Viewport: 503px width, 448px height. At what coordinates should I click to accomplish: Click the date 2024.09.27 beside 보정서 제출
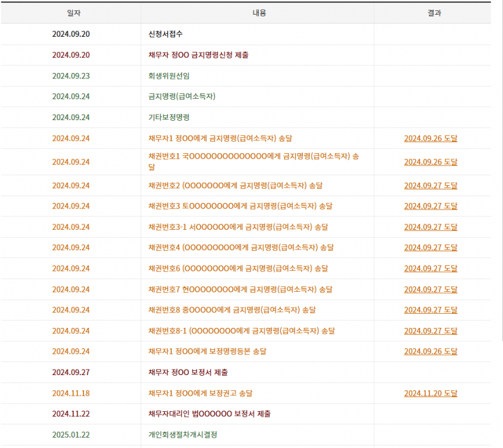71,373
